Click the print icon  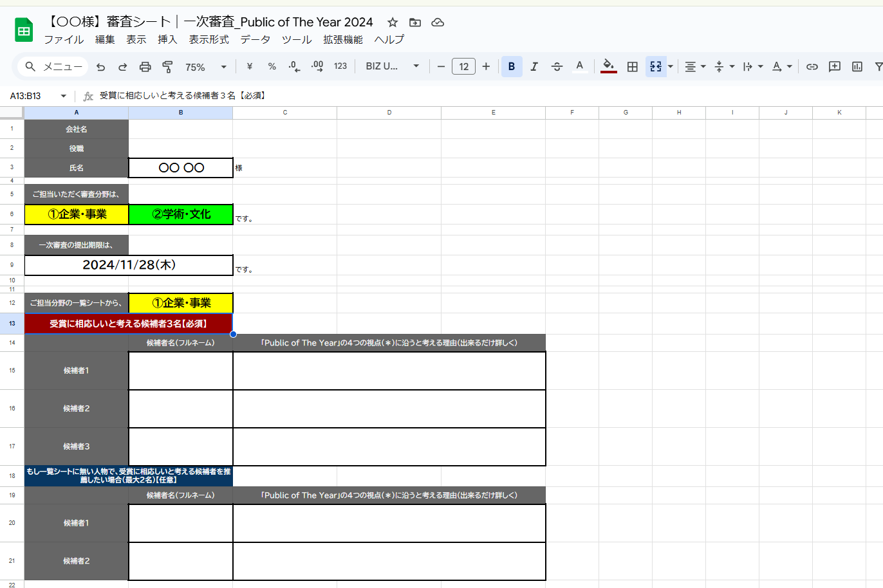point(145,67)
